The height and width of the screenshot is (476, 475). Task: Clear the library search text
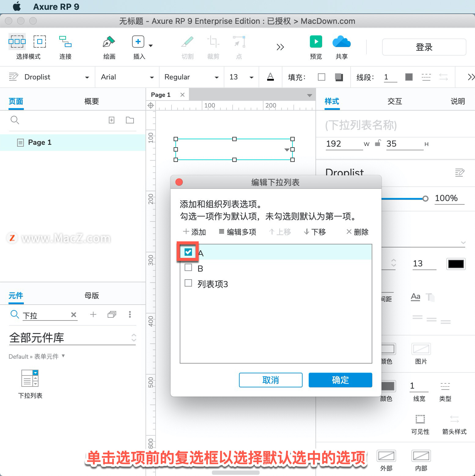pyautogui.click(x=74, y=315)
